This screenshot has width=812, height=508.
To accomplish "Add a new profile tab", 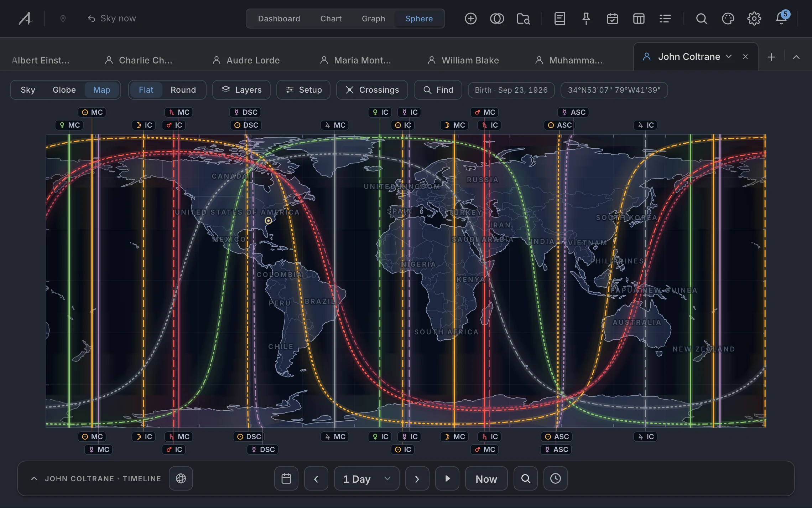I will coord(771,57).
